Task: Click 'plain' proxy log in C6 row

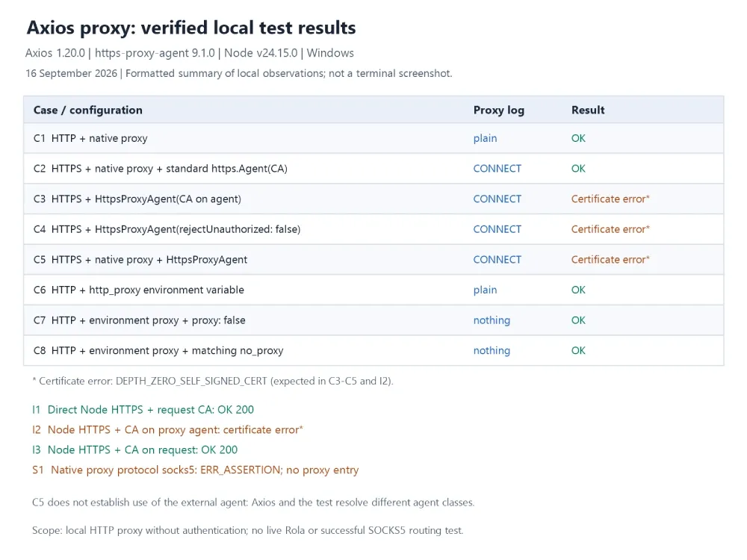Action: pos(485,290)
